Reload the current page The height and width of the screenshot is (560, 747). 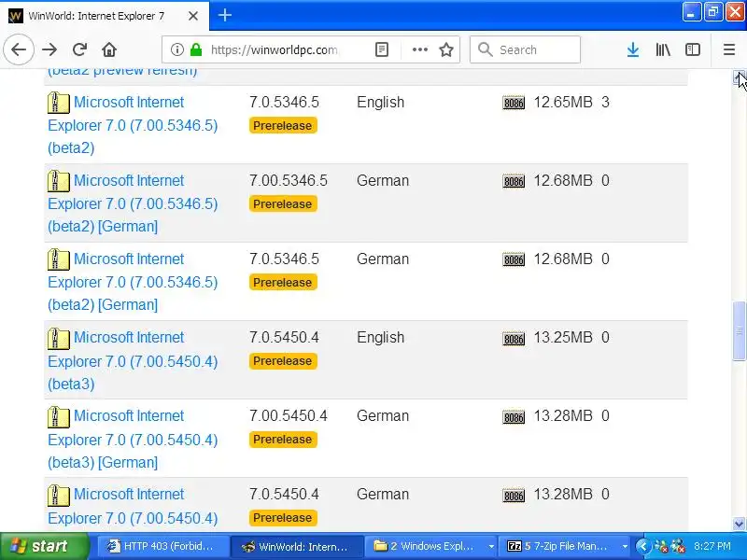point(79,49)
